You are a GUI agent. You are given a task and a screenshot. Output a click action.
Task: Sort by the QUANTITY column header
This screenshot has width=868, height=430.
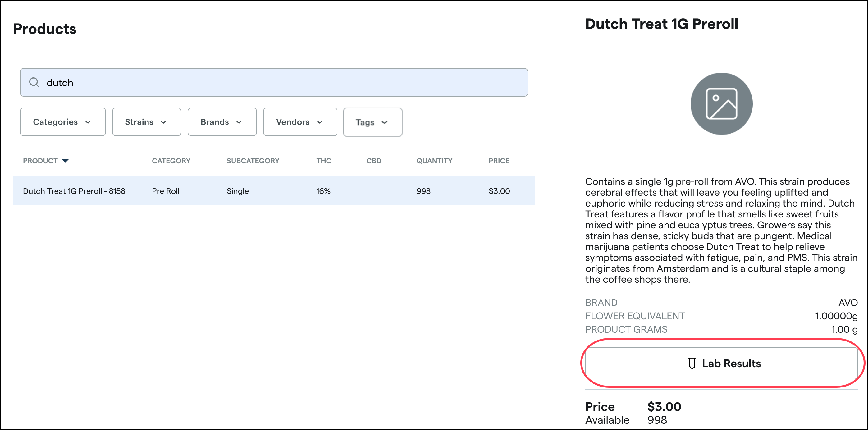pyautogui.click(x=434, y=161)
